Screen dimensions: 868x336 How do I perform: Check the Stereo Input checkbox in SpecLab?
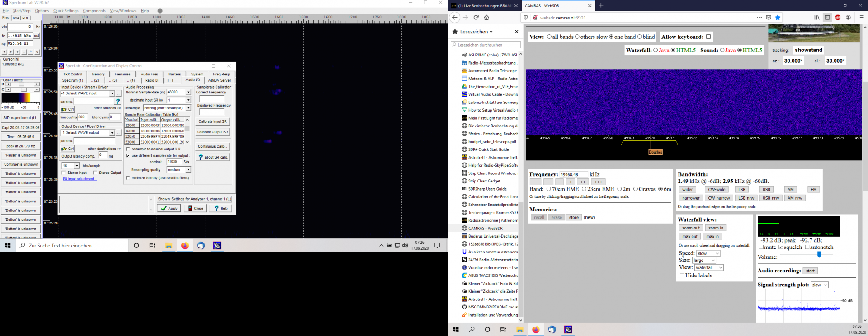(x=64, y=173)
